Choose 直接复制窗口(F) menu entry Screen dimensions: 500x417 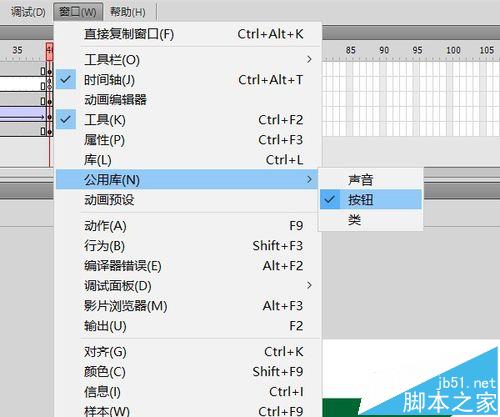[x=188, y=34]
